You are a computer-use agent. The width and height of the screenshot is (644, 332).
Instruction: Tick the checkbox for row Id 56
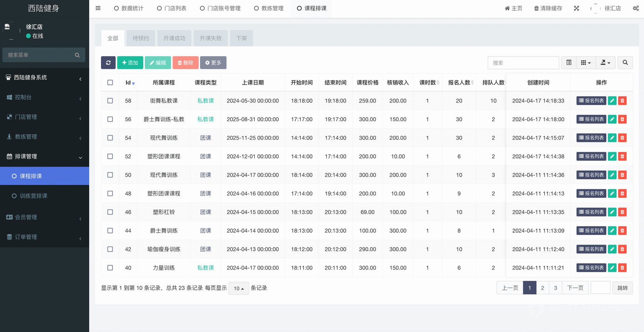tap(110, 119)
